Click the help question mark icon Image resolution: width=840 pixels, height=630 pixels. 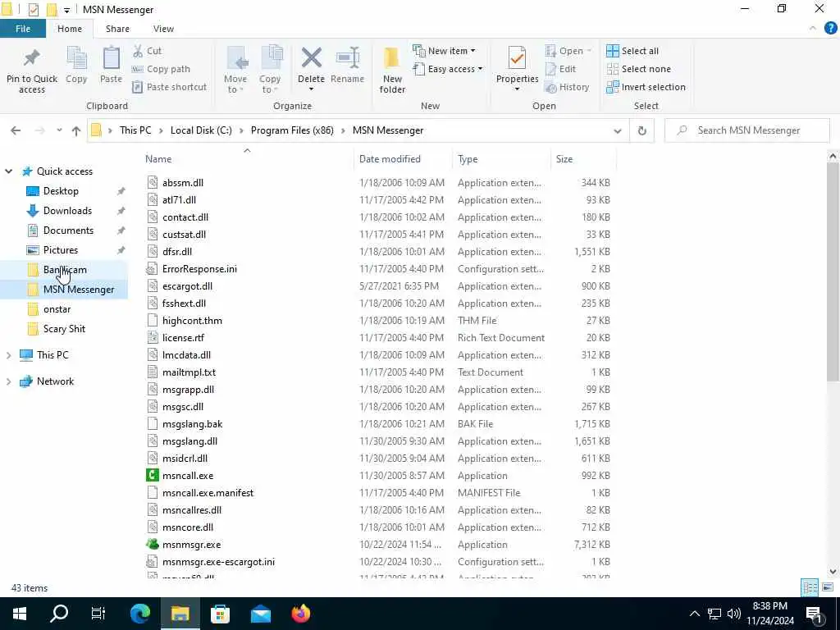[830, 29]
